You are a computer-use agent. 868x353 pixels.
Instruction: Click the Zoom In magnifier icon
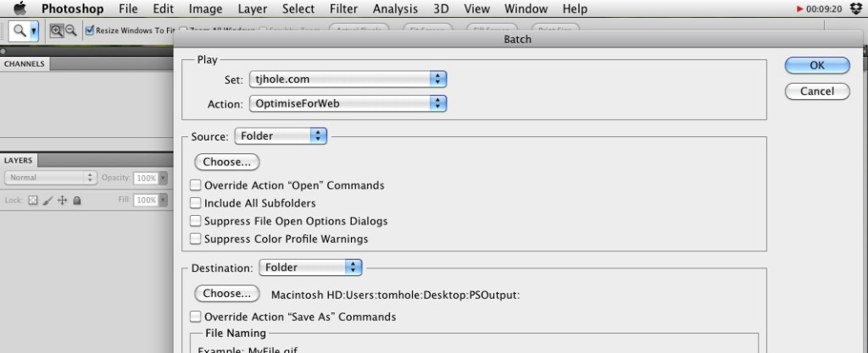[57, 30]
